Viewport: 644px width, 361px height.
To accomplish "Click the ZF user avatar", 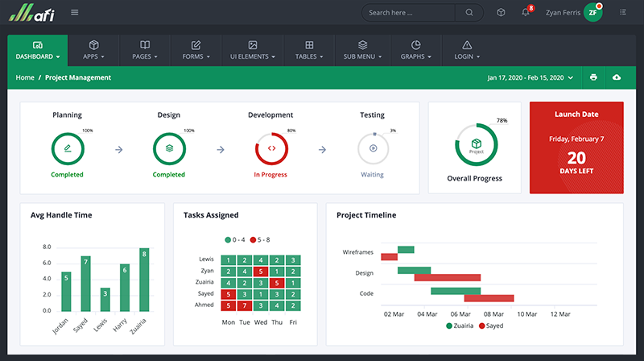I will tap(593, 12).
